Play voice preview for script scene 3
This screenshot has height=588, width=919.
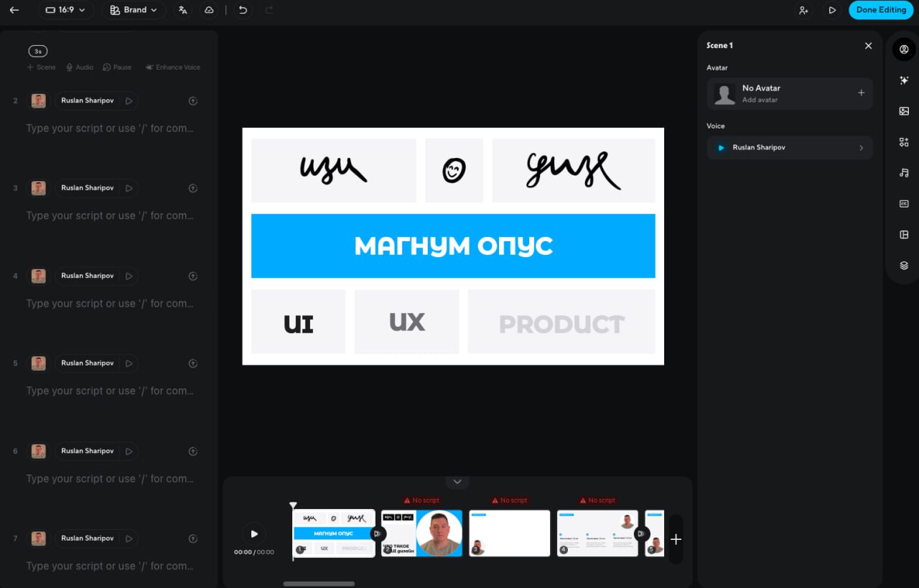coord(129,188)
